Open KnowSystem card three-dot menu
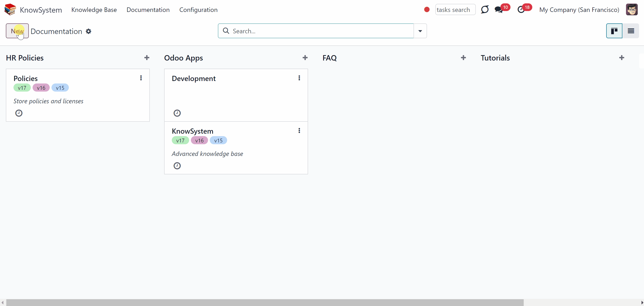 click(299, 130)
